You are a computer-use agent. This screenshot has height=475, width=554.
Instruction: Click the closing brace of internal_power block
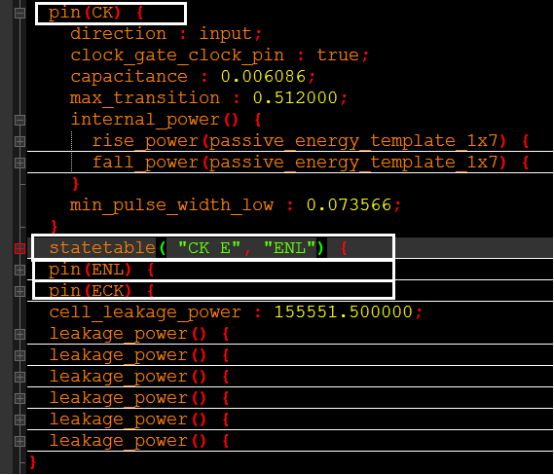75,184
